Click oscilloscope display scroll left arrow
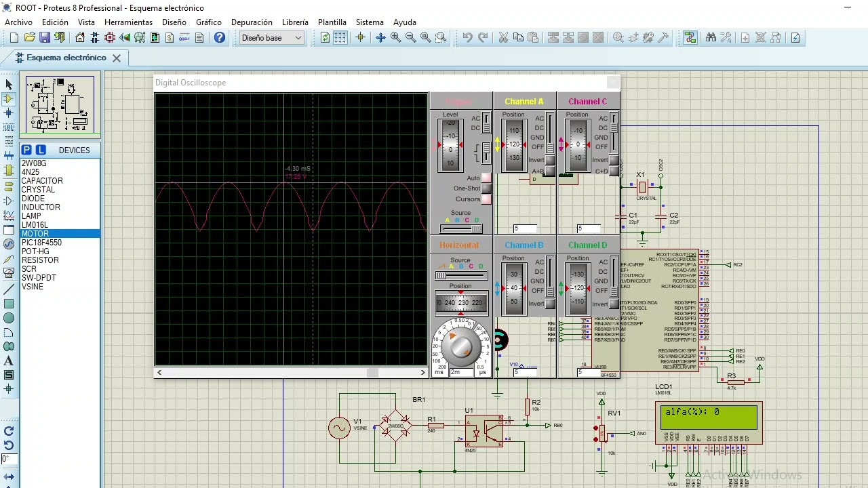The width and height of the screenshot is (868, 488). point(159,373)
